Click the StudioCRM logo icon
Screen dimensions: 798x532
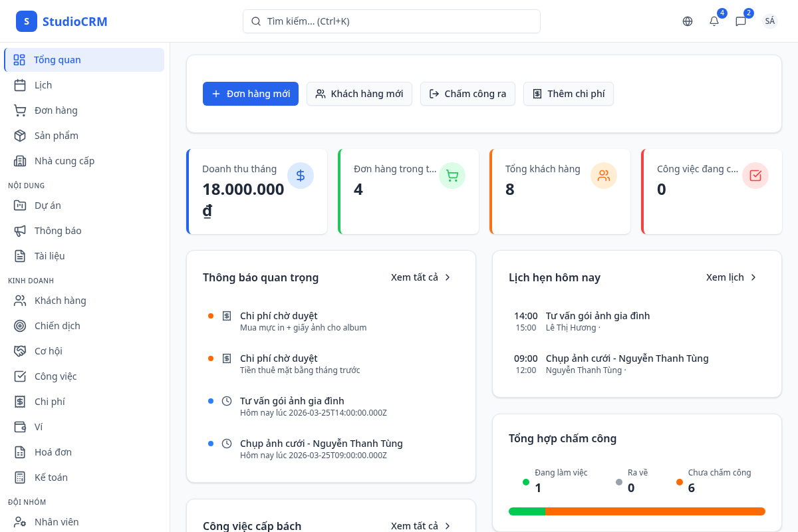pos(27,21)
